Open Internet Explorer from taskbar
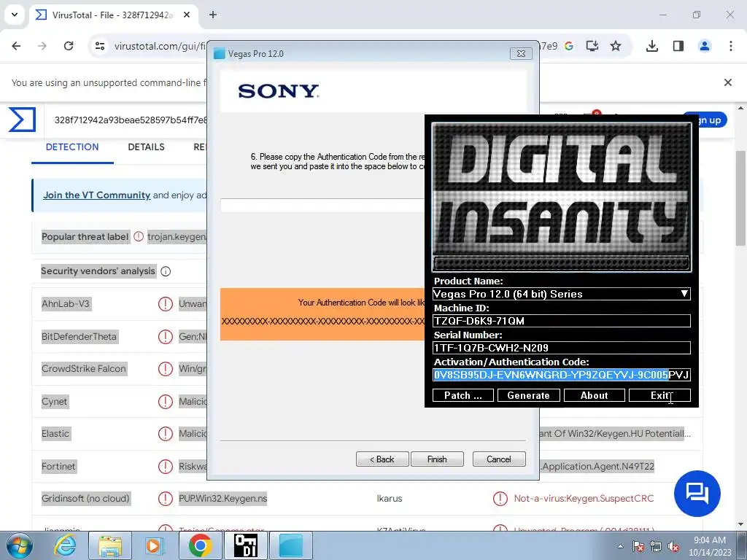The width and height of the screenshot is (747, 560). click(65, 545)
